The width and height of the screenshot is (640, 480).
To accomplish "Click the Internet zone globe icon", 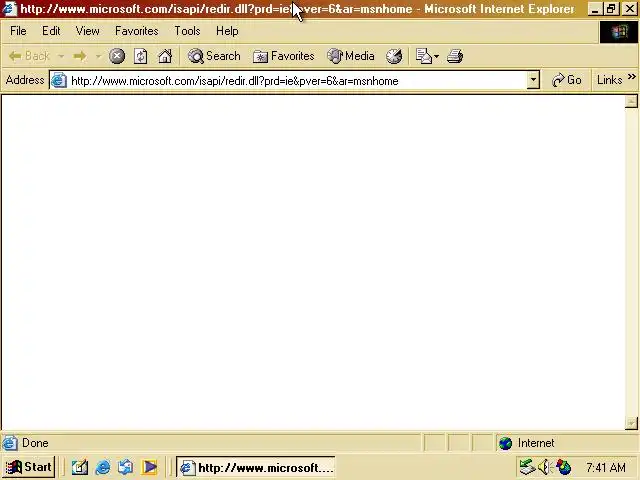I will click(505, 443).
